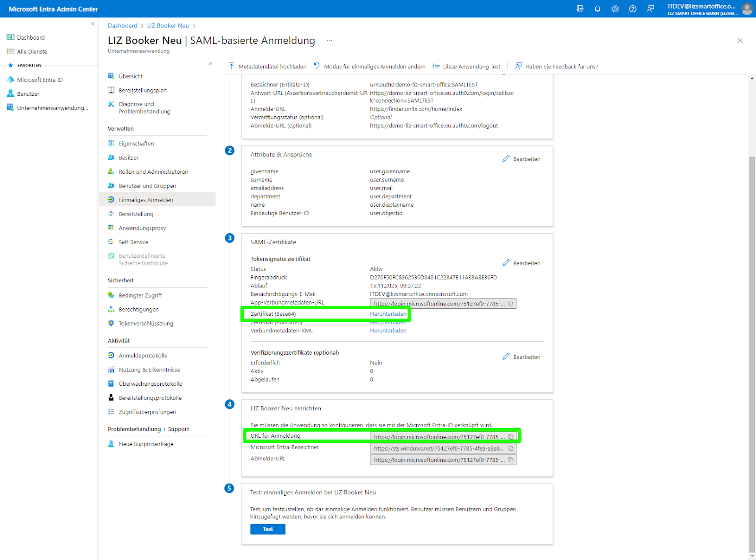
Task: Copy the Abmelde-URL value in section 4
Action: [511, 460]
